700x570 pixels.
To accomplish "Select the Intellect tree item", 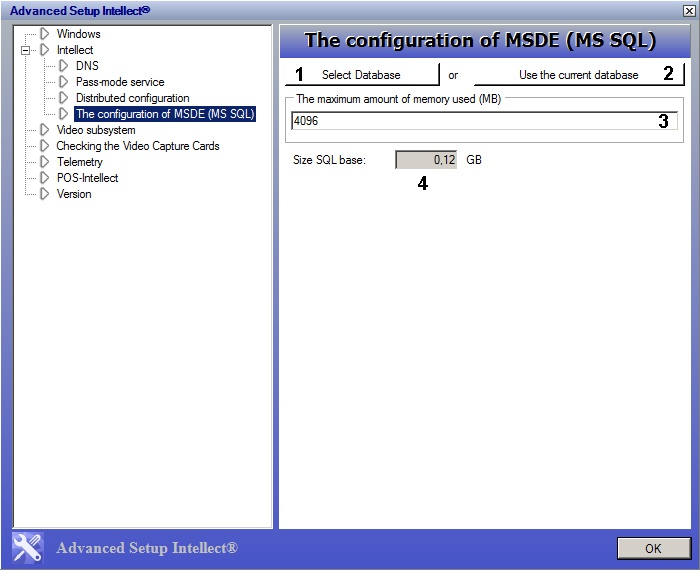I will point(75,50).
